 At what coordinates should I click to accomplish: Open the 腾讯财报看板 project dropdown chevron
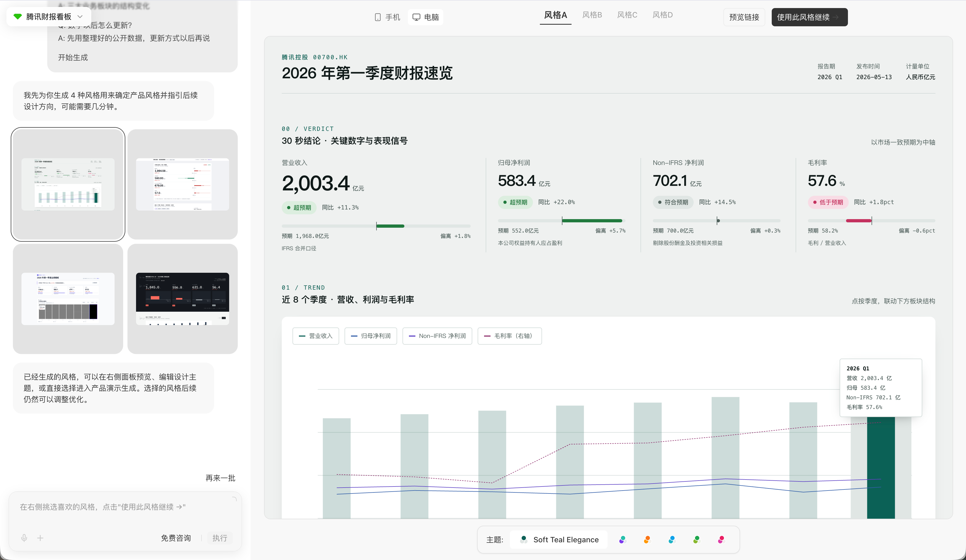80,16
